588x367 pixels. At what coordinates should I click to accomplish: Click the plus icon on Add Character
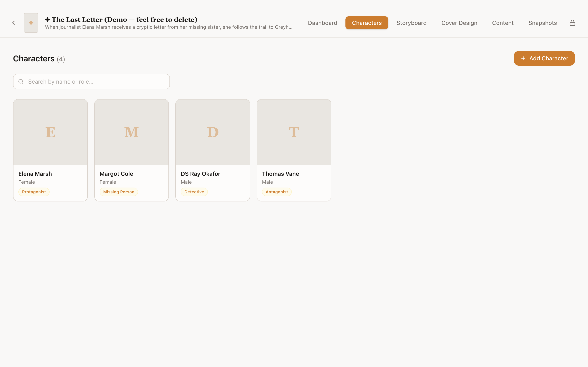(523, 58)
